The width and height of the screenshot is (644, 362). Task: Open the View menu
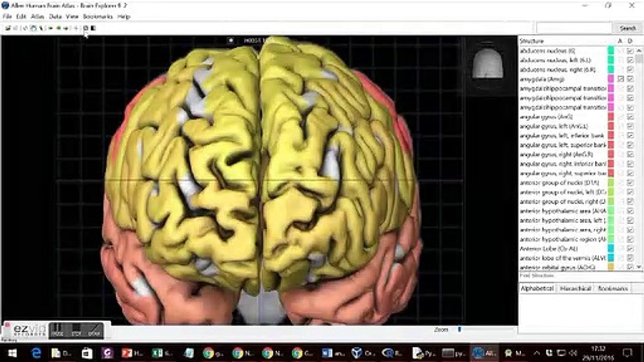pyautogui.click(x=72, y=17)
